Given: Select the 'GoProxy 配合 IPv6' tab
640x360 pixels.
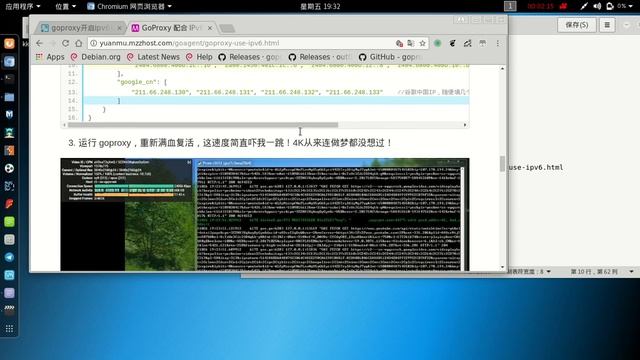Looking at the screenshot, I should click(171, 28).
